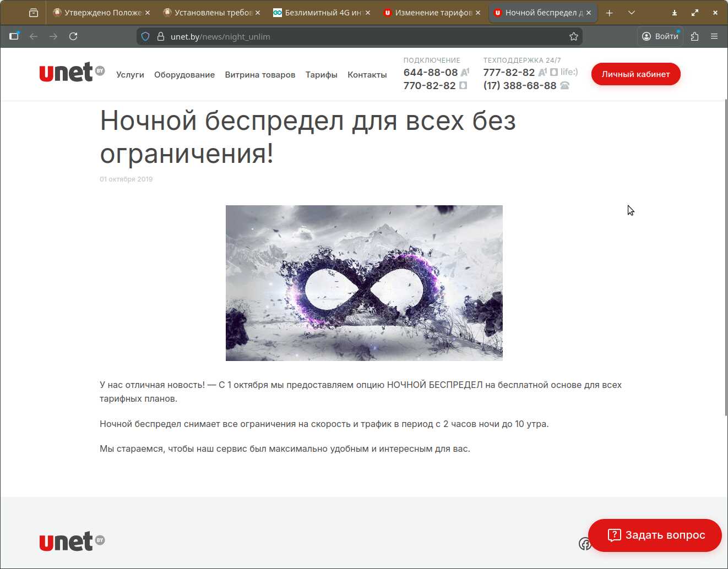Close the 'Безлимитный 4G' tab
Image resolution: width=728 pixels, height=569 pixels.
click(x=368, y=13)
